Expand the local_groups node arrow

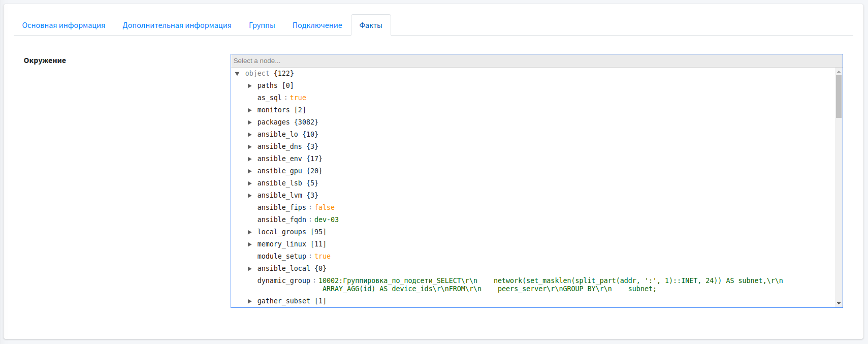click(x=249, y=232)
